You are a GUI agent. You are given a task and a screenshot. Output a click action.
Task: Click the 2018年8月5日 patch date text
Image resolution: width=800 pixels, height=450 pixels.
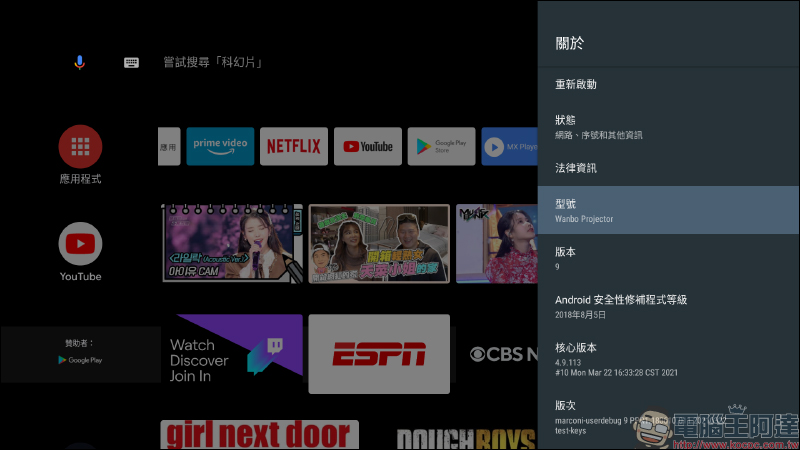(580, 315)
